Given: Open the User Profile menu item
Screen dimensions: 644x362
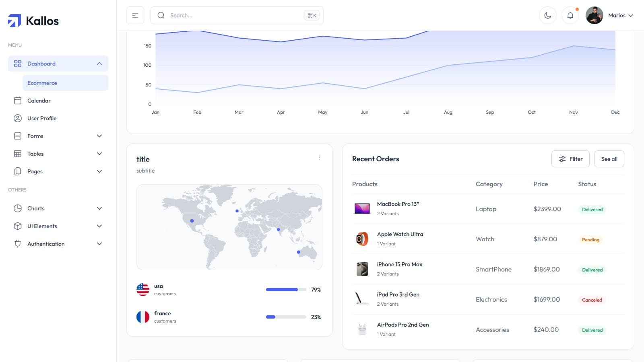Looking at the screenshot, I should (x=58, y=118).
